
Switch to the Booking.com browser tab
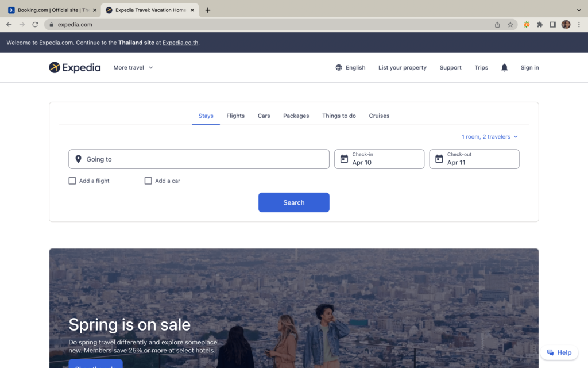point(52,10)
